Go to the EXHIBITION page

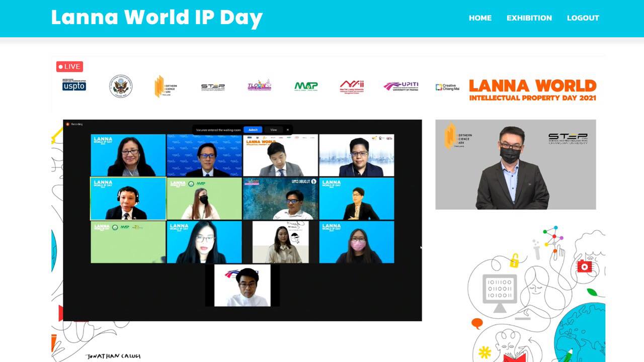click(x=529, y=18)
